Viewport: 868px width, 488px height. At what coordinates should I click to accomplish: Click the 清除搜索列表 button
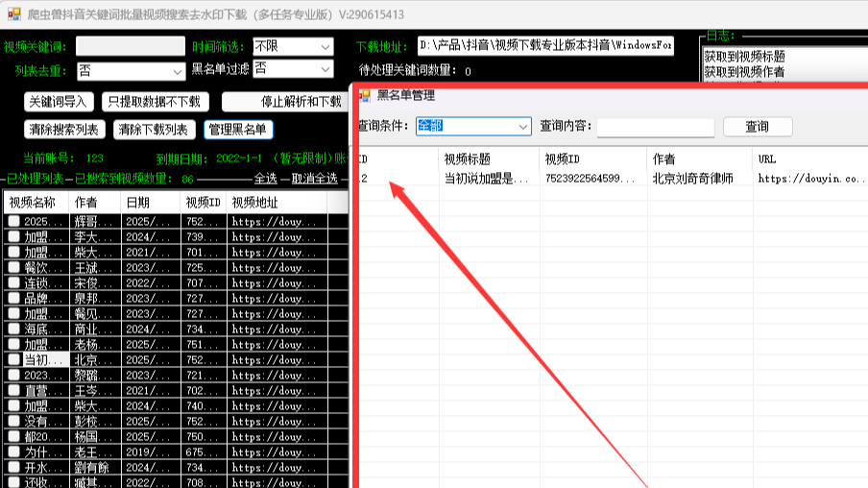pos(64,130)
